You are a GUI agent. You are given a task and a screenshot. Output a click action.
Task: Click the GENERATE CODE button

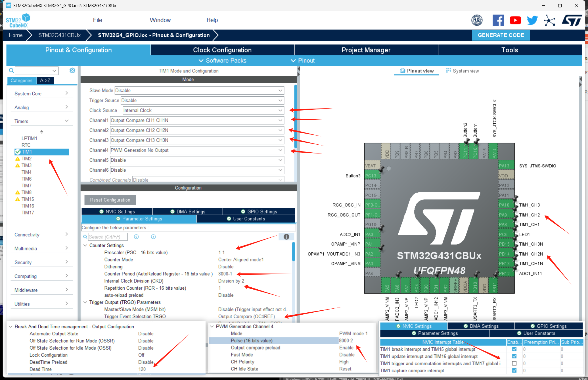tap(501, 35)
